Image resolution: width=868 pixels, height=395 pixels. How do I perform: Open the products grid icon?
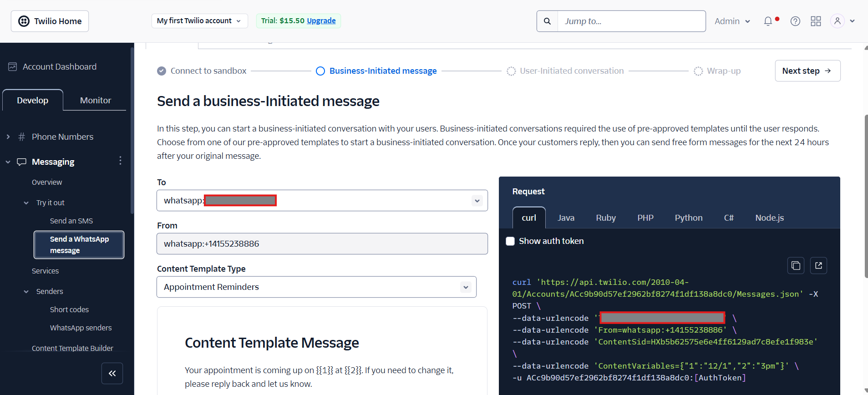pyautogui.click(x=816, y=21)
